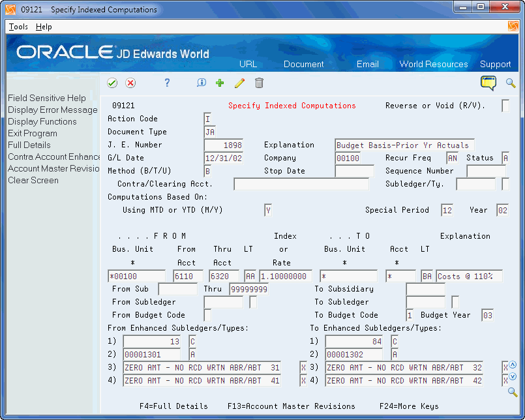The image size is (525, 420).
Task: Click the Document link in banner
Action: click(304, 64)
